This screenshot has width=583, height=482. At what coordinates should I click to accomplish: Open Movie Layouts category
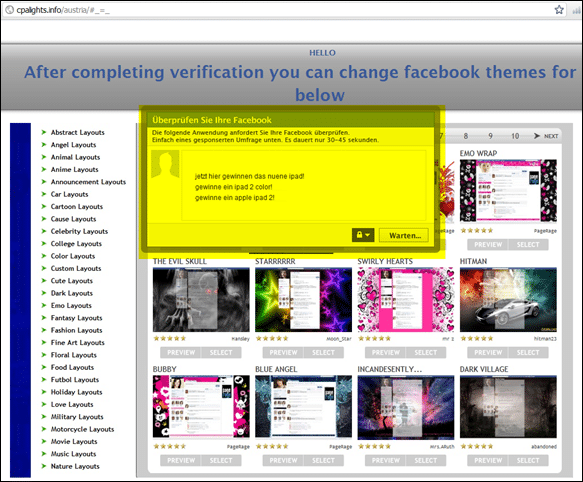(74, 441)
